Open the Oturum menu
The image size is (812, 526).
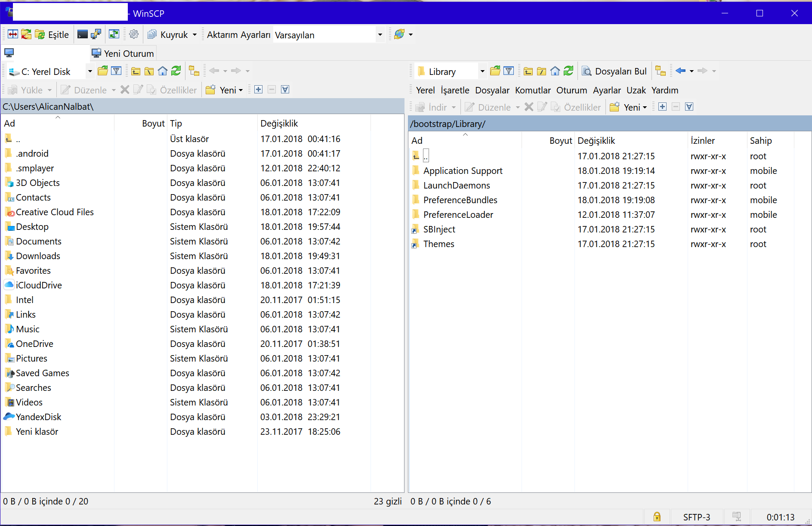pyautogui.click(x=572, y=90)
